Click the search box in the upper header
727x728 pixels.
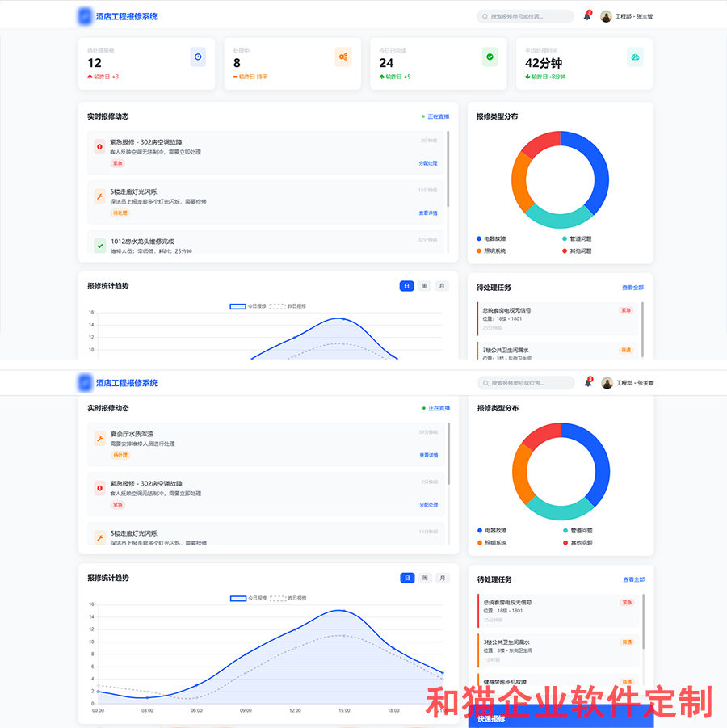point(525,16)
